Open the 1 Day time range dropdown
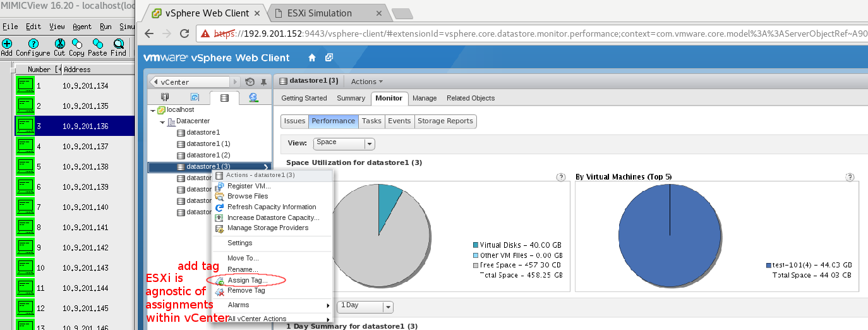 [x=365, y=307]
